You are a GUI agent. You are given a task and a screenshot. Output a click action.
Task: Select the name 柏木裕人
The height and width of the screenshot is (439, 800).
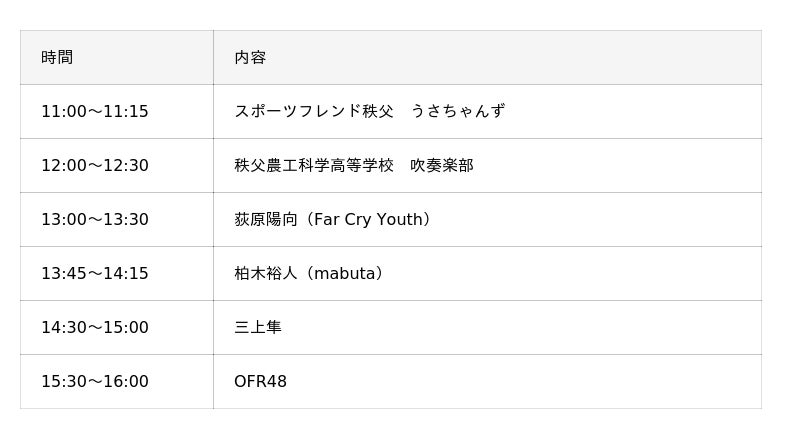(266, 274)
